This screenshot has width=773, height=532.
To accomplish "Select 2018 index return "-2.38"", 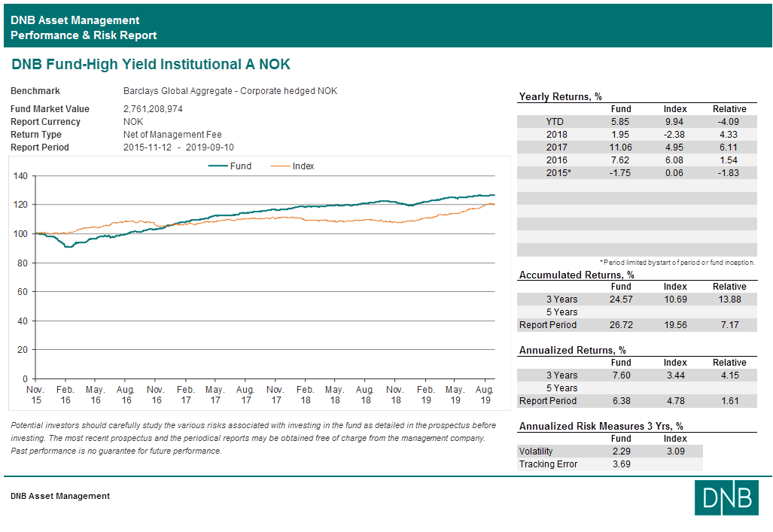I will coord(674,135).
